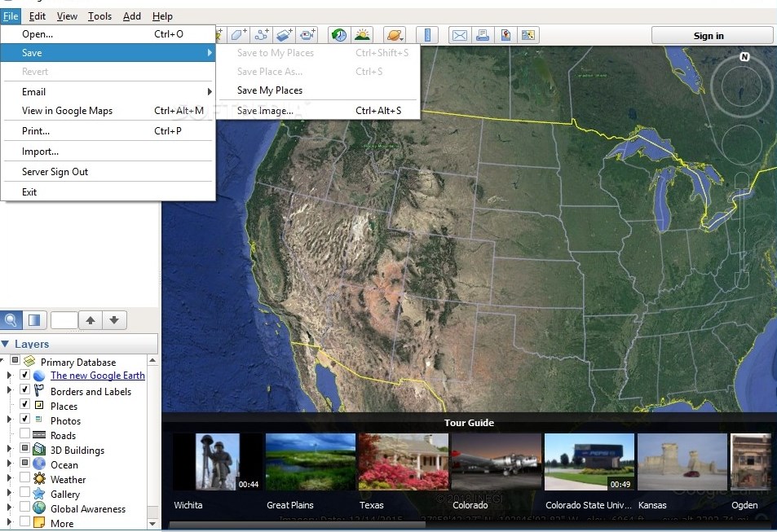Image resolution: width=777 pixels, height=532 pixels.
Task: Click the move down arrow button
Action: click(114, 320)
